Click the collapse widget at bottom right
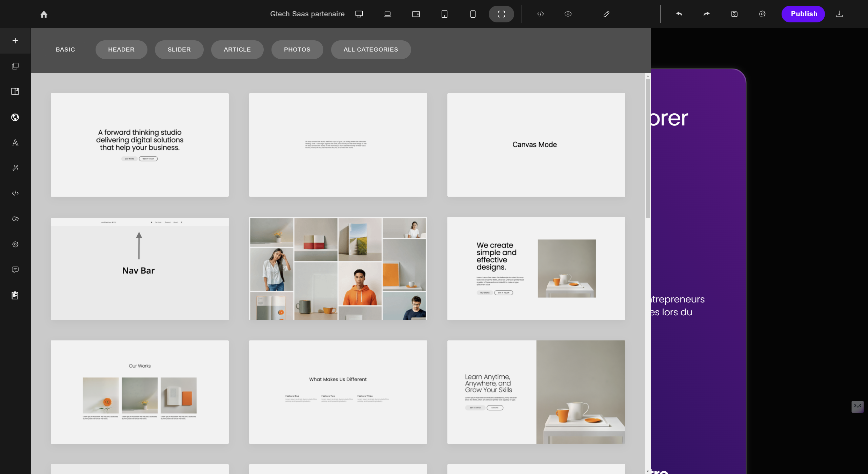Screen dimensions: 868x474 click(x=857, y=406)
